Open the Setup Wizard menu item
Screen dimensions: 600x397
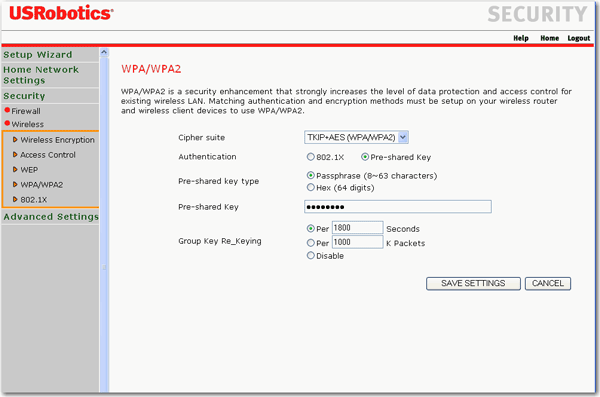point(38,55)
